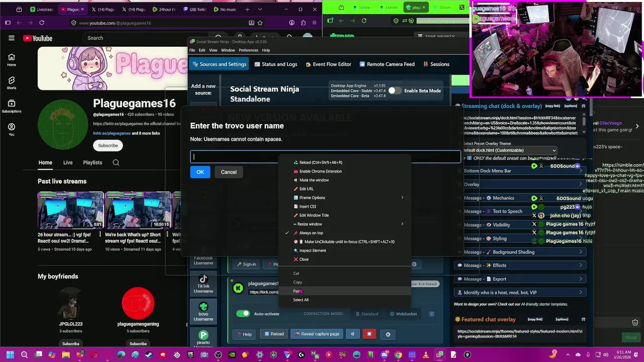
Task: Open taskbar Search
Action: pos(24,355)
